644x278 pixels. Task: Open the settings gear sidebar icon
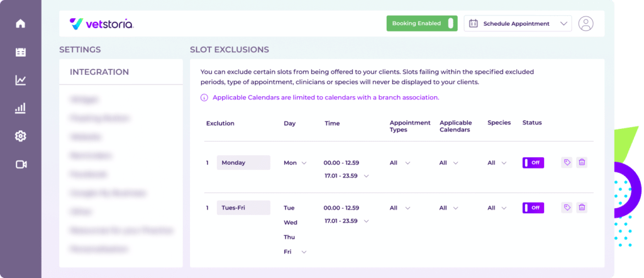pos(21,136)
